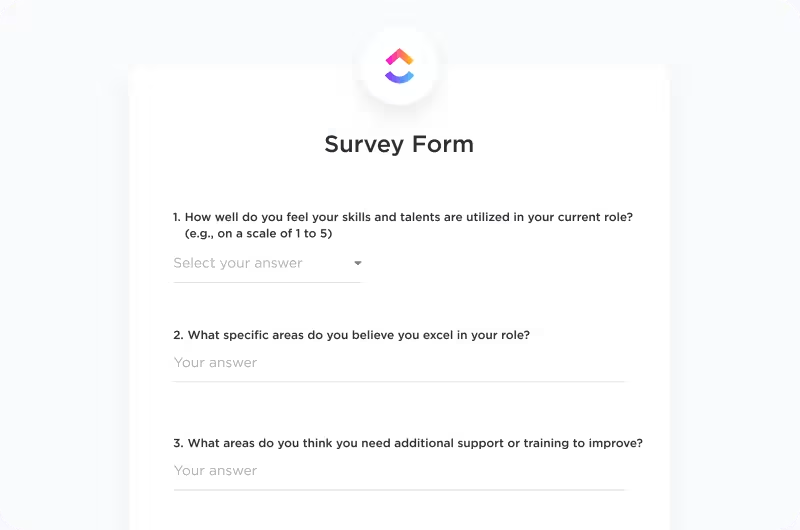
Task: Click the underline beneath the "Select your answer" dropdown
Action: tap(267, 282)
